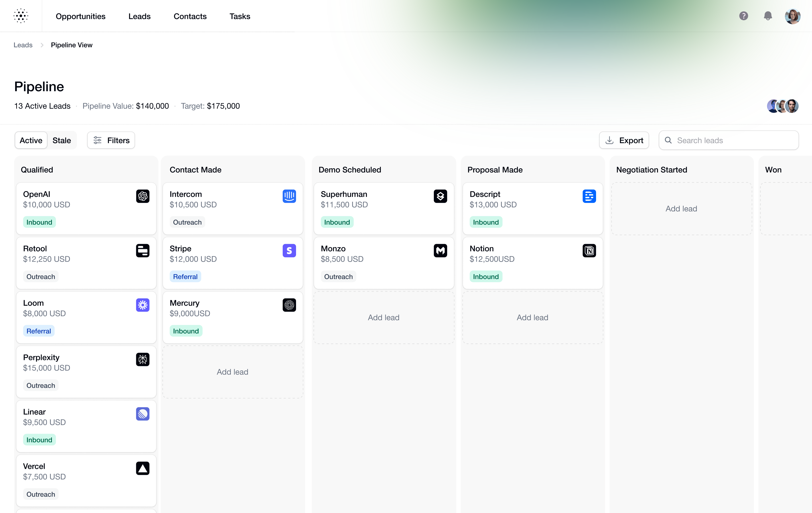This screenshot has width=812, height=513.
Task: Open the Tasks nav item
Action: pyautogui.click(x=240, y=16)
